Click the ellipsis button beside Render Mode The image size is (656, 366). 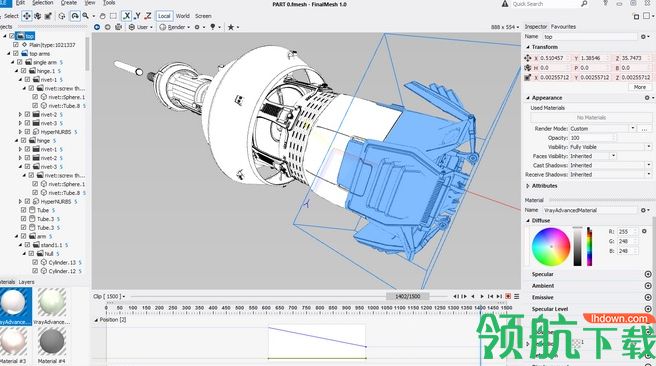pyautogui.click(x=644, y=129)
